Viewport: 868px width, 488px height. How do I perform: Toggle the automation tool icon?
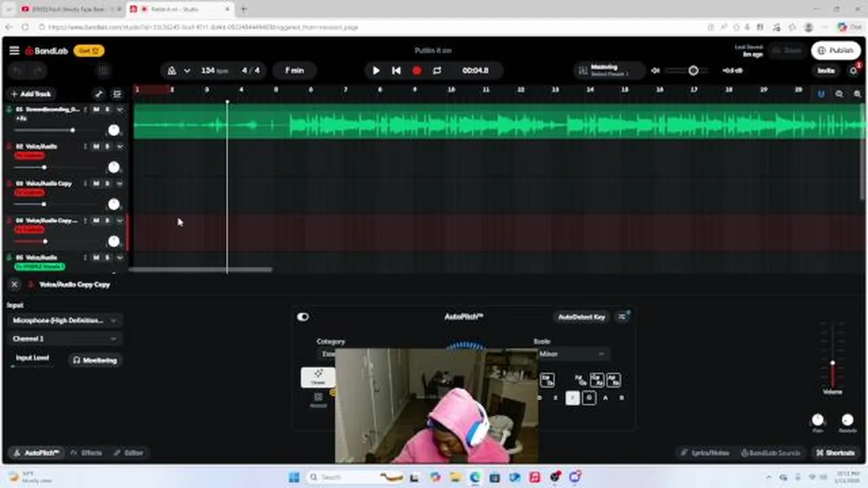pos(99,94)
